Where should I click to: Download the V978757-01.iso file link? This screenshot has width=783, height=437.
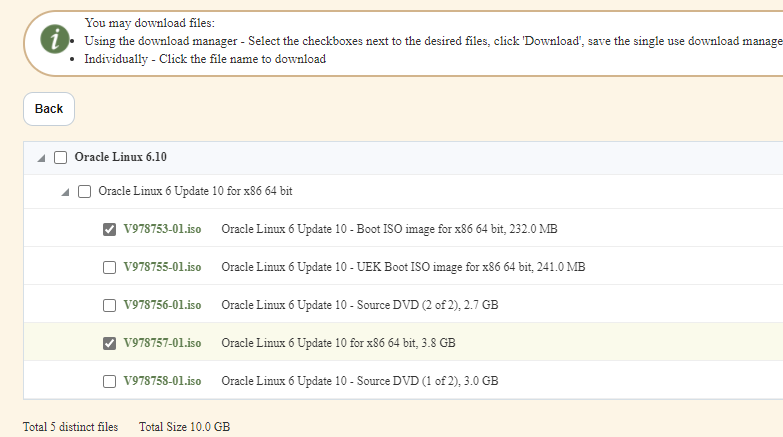point(162,343)
